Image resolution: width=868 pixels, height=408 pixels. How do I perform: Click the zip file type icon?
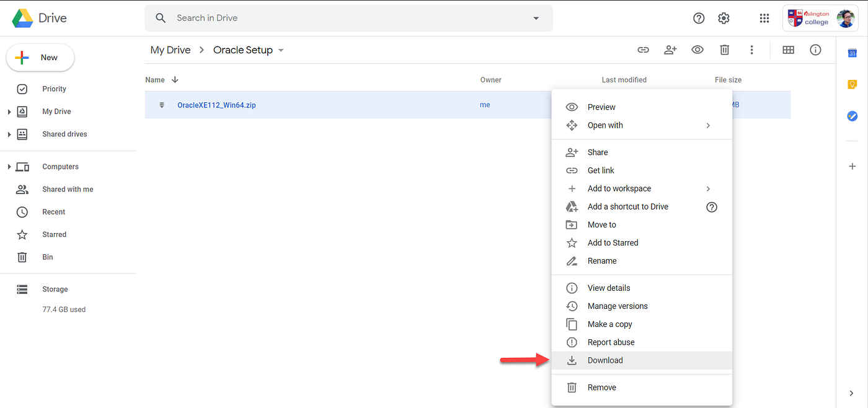tap(161, 105)
